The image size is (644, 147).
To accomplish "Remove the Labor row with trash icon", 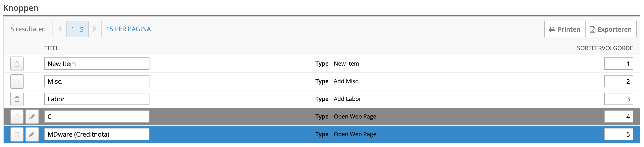I will [x=17, y=99].
